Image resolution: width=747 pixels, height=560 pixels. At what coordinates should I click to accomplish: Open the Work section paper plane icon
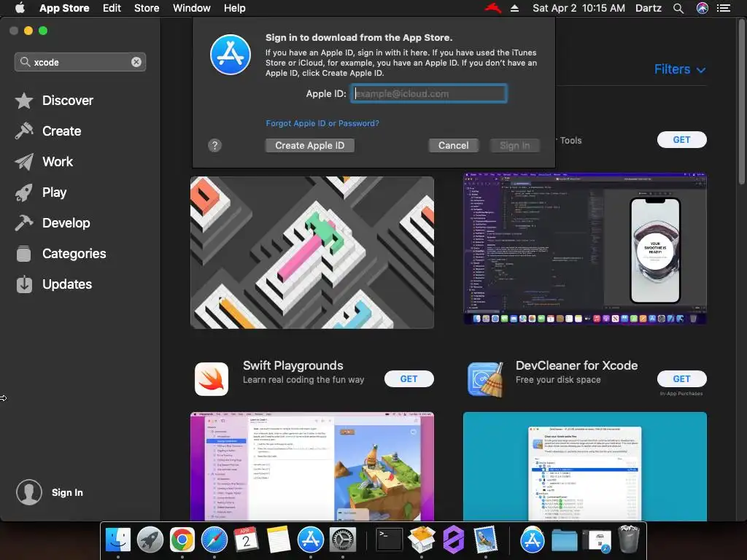24,162
